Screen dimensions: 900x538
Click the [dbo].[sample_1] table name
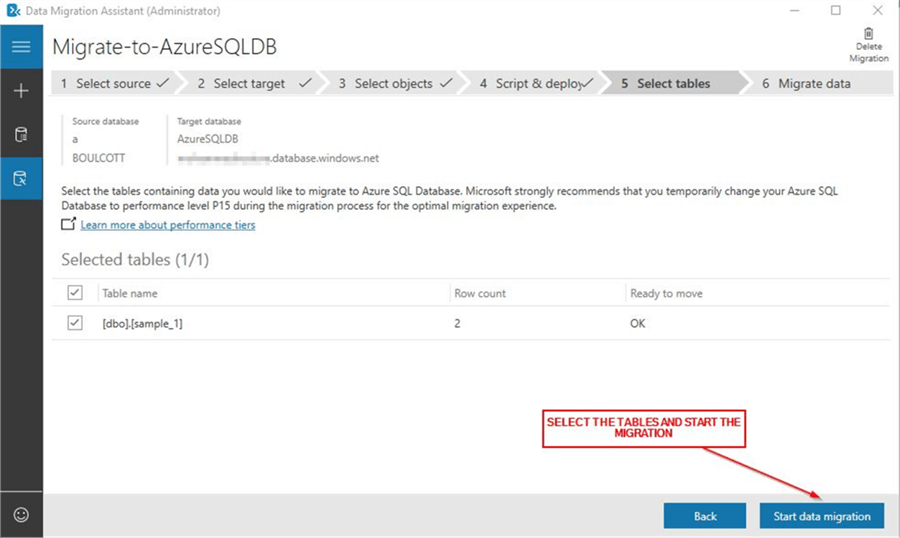coord(142,323)
